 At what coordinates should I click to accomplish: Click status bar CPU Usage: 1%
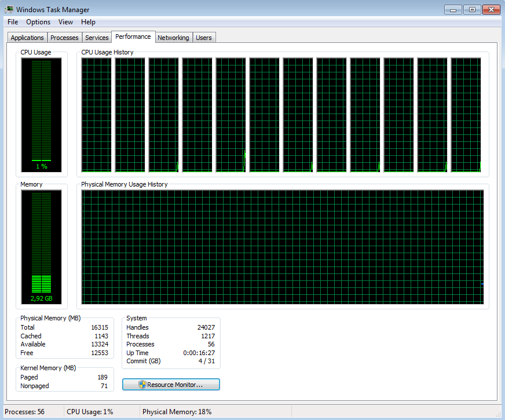click(90, 412)
